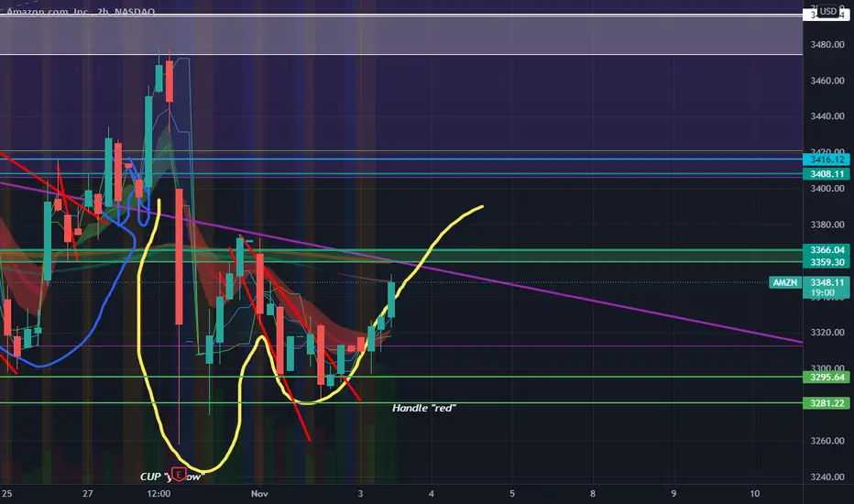Select the 3295.64 support level label
854x504 pixels.
[x=827, y=377]
